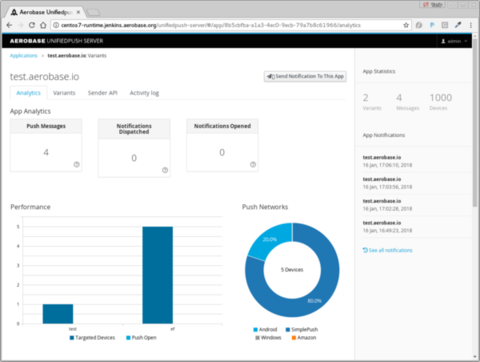Bookmark page with the star icon
The width and height of the screenshot is (480, 362).
coord(406,25)
